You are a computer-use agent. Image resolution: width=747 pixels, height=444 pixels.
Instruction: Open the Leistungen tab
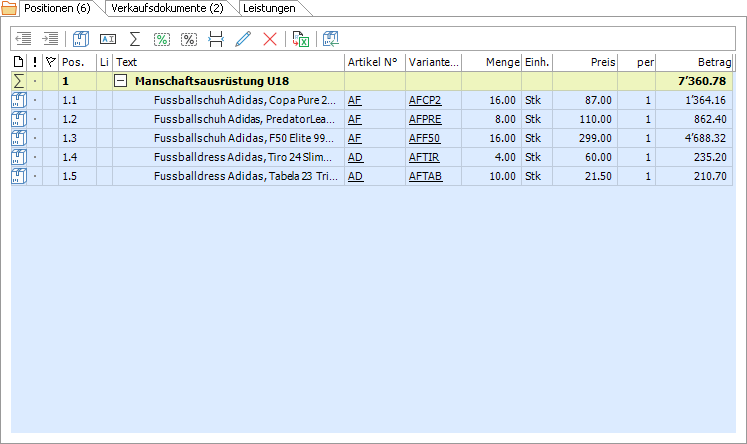(x=268, y=8)
